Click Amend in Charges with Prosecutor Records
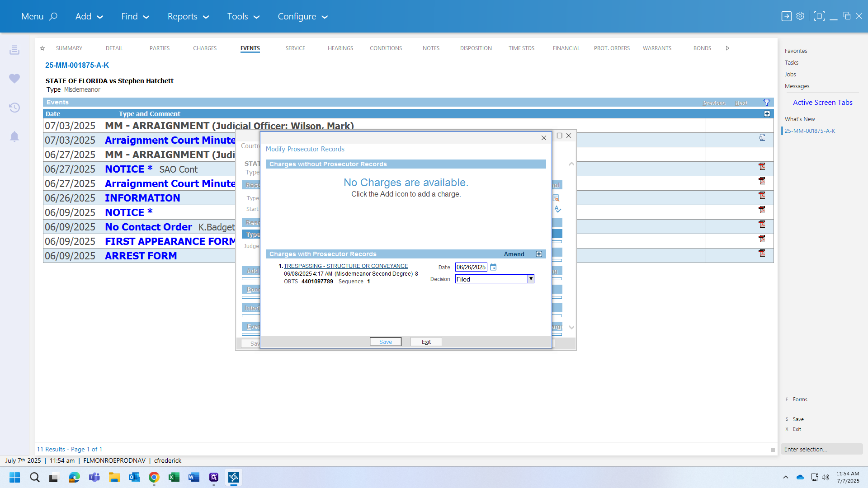 (514, 254)
